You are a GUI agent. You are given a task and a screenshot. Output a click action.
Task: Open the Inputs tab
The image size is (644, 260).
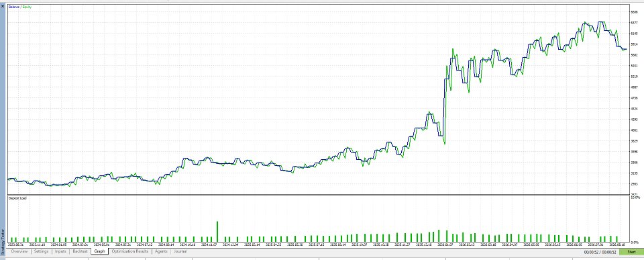click(x=60, y=251)
